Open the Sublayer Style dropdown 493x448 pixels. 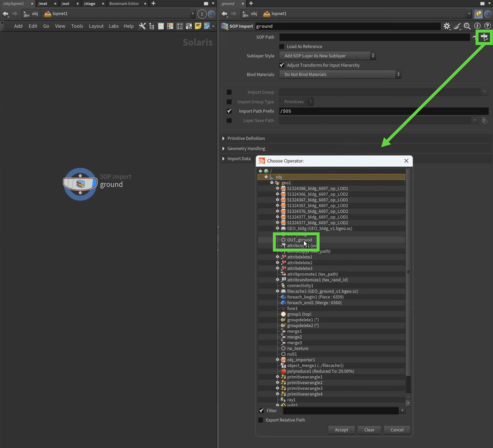(327, 56)
